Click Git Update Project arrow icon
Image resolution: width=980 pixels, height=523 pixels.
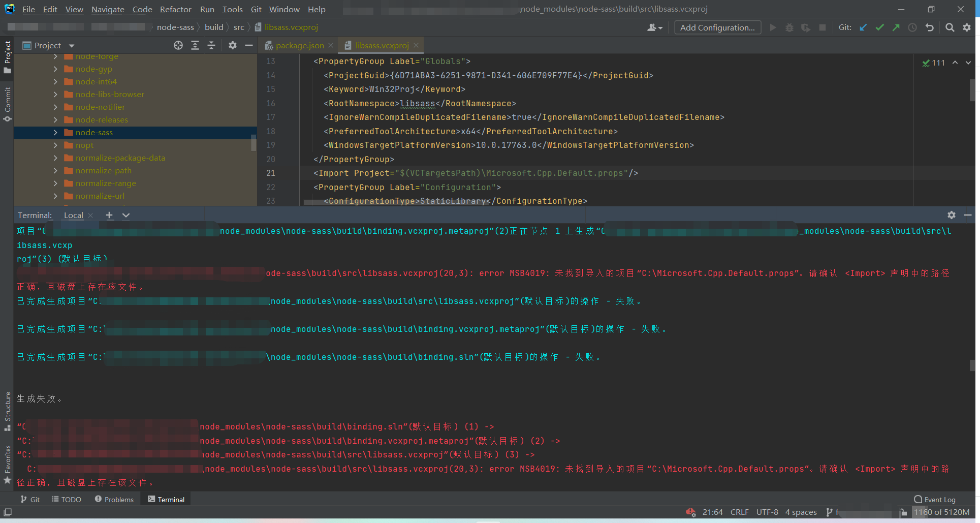[863, 27]
